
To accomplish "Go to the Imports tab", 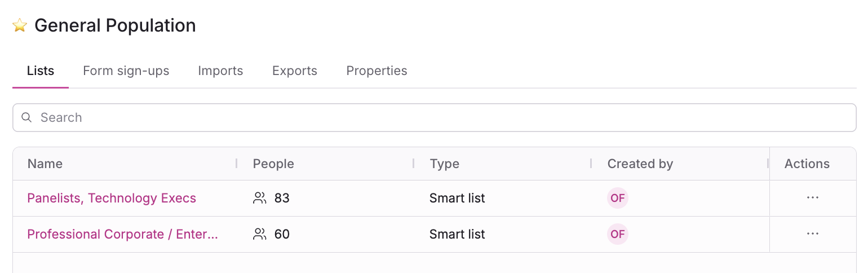I will (220, 71).
